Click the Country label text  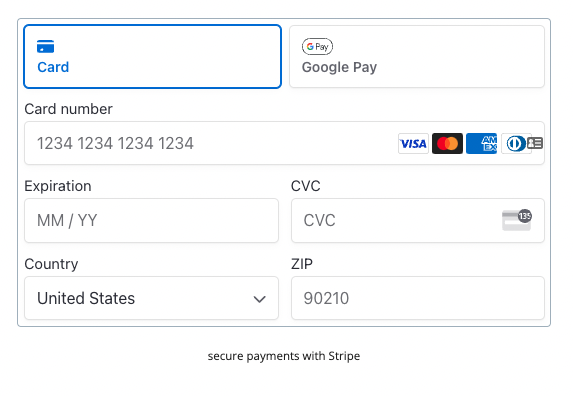pos(51,264)
